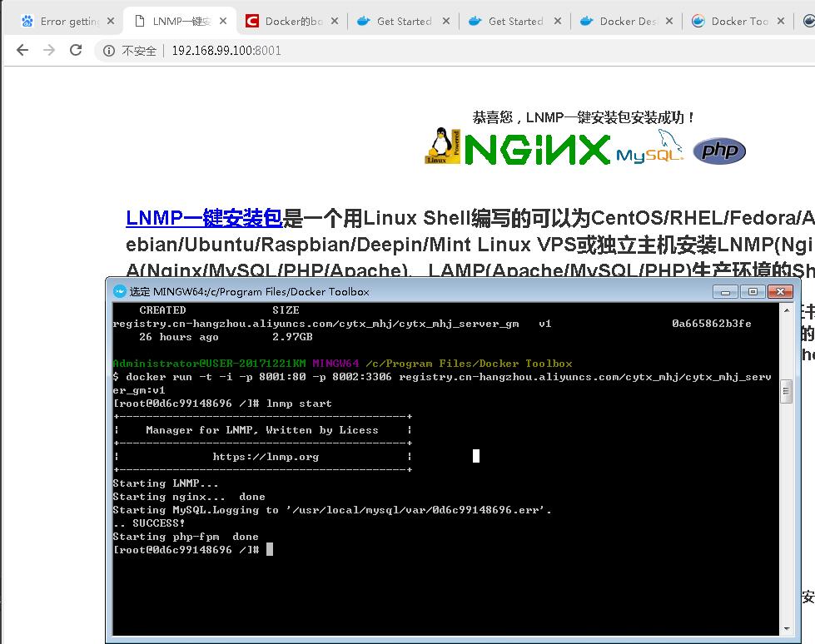815x644 pixels.
Task: Click the address bar showing 192.168.99.100:8001
Action: pos(226,51)
